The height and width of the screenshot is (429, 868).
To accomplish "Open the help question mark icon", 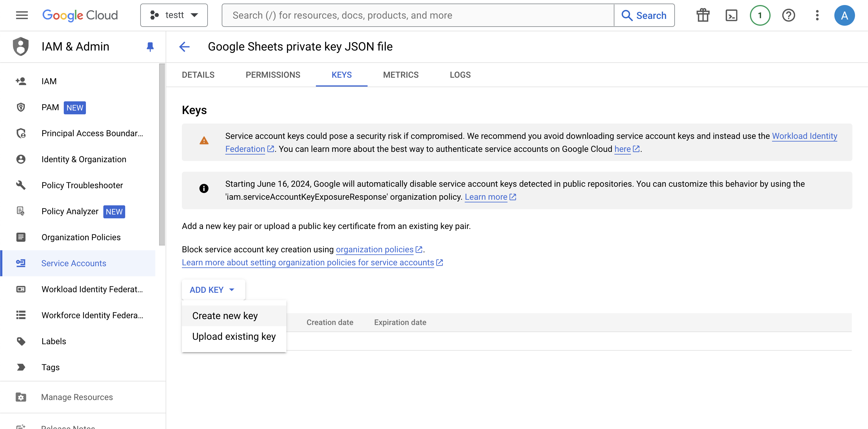I will coord(788,15).
